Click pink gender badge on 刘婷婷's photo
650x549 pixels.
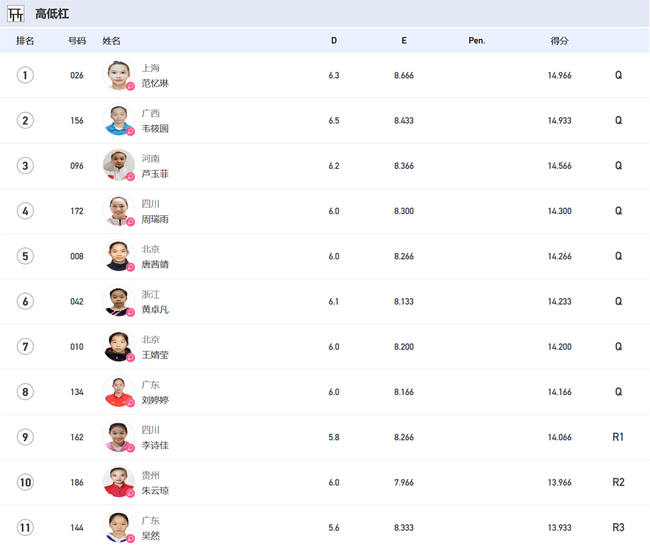130,403
